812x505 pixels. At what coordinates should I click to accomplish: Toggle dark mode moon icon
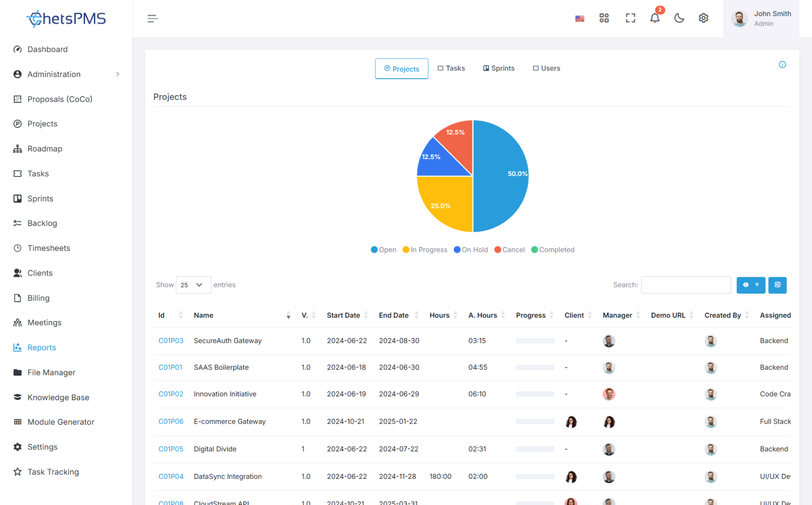pos(679,18)
